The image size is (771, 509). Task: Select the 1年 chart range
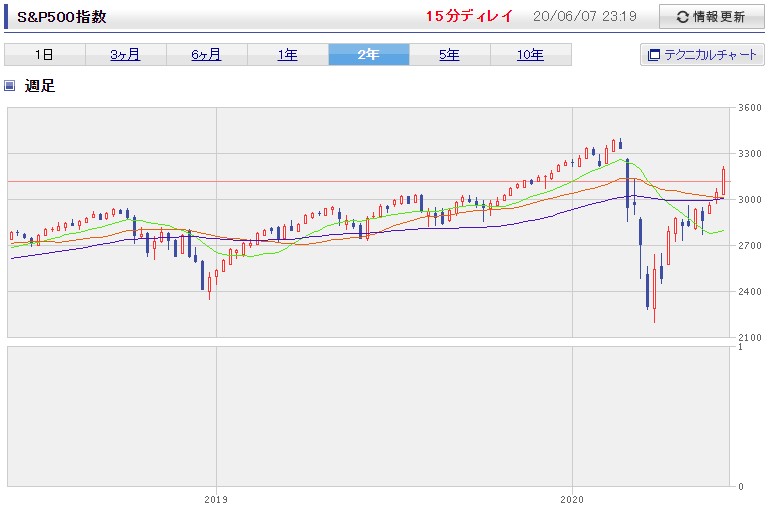point(288,55)
